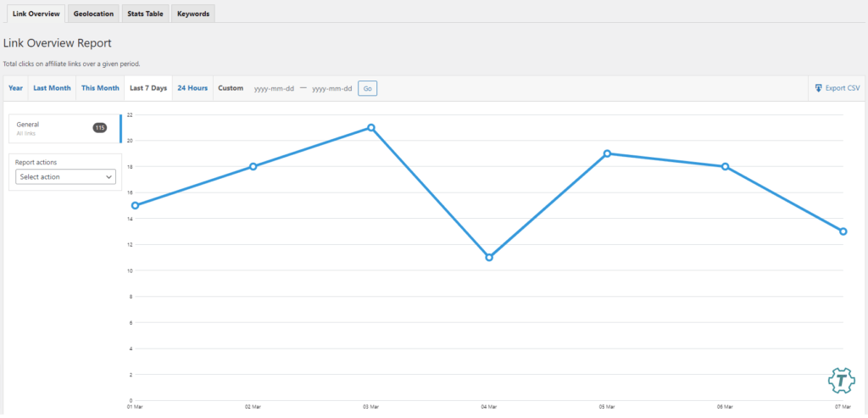
Task: Click the Export CSV link
Action: pos(842,88)
